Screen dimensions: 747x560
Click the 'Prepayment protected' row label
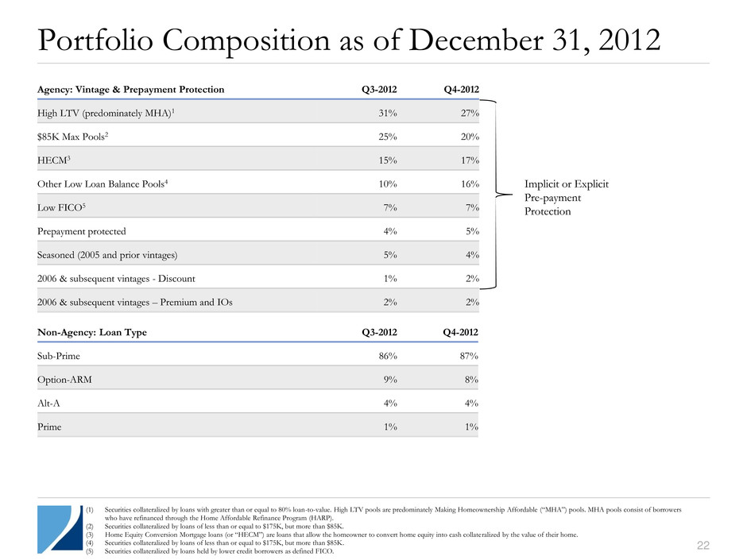pos(81,231)
